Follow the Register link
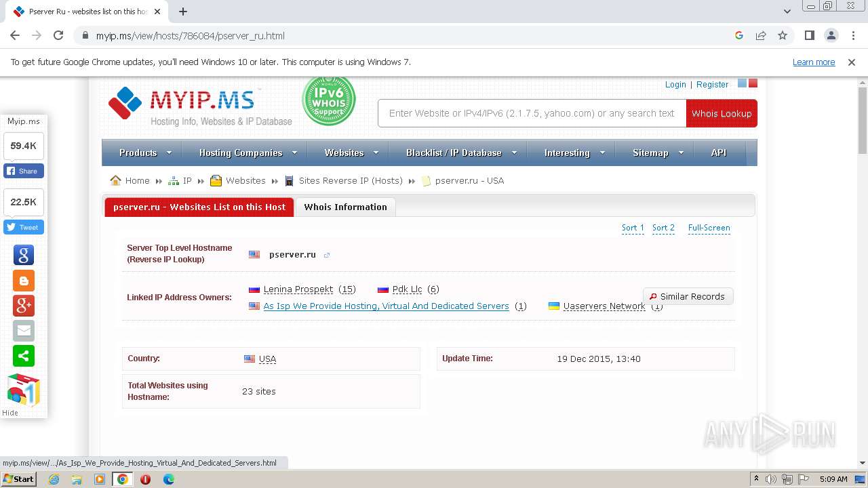Screen dimensions: 868x488 coord(712,84)
